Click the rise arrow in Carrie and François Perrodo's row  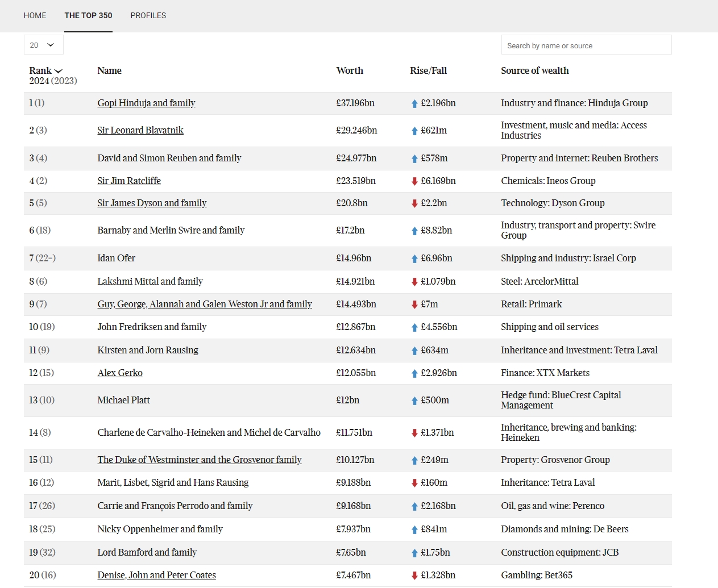[x=414, y=507]
